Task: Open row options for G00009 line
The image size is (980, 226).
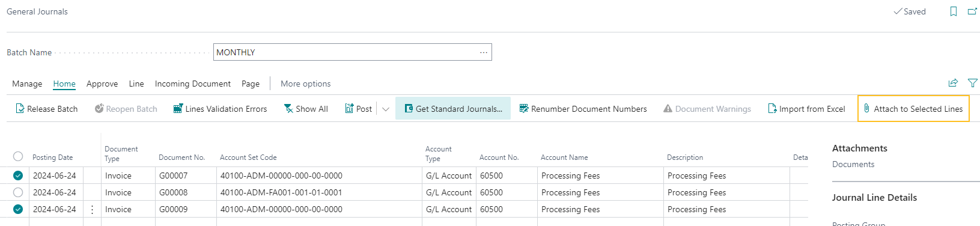Action: pos(92,209)
